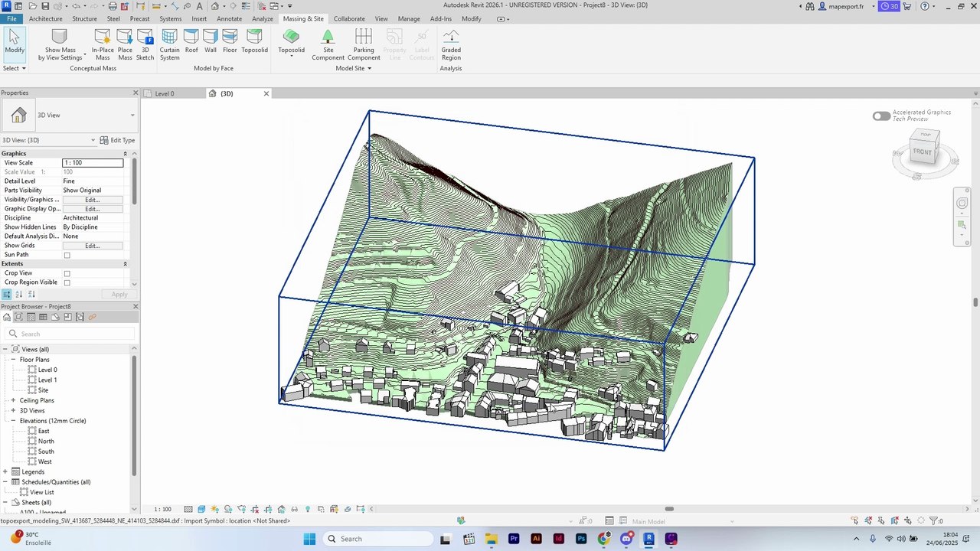This screenshot has width=980, height=551.
Task: Open Visual Style icon in view control bar
Action: tap(201, 509)
